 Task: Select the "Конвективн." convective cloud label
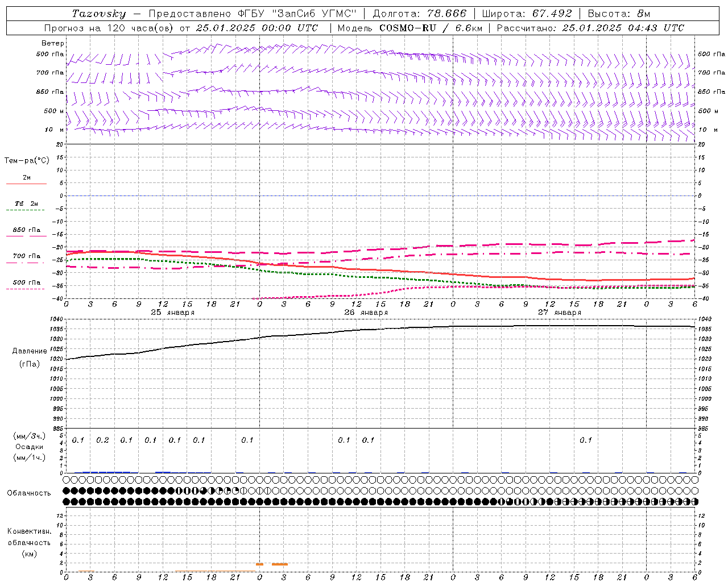pyautogui.click(x=29, y=531)
